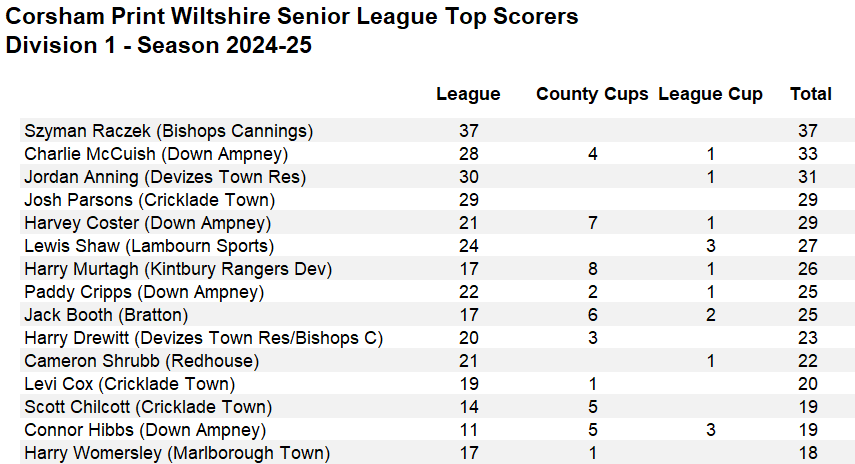
Task: Click Cameron Shrubb (Redhouse) player name
Action: (x=141, y=361)
